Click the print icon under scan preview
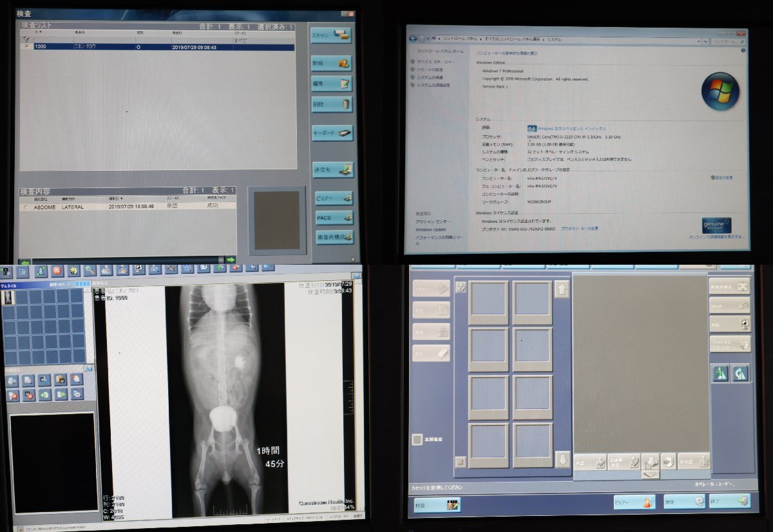Screen dimensions: 773x532 pos(650,461)
